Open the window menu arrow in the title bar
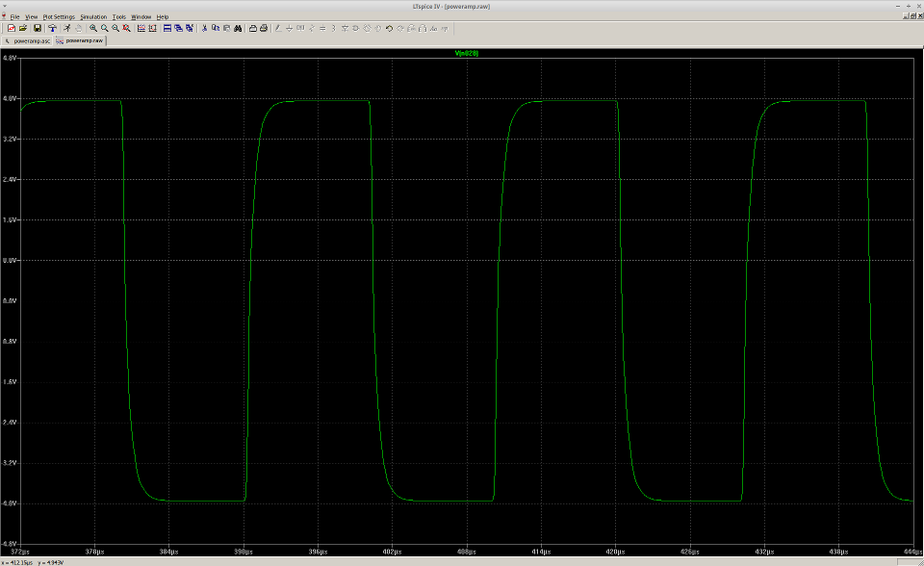Screen dimensions: 924x566 (6, 6)
